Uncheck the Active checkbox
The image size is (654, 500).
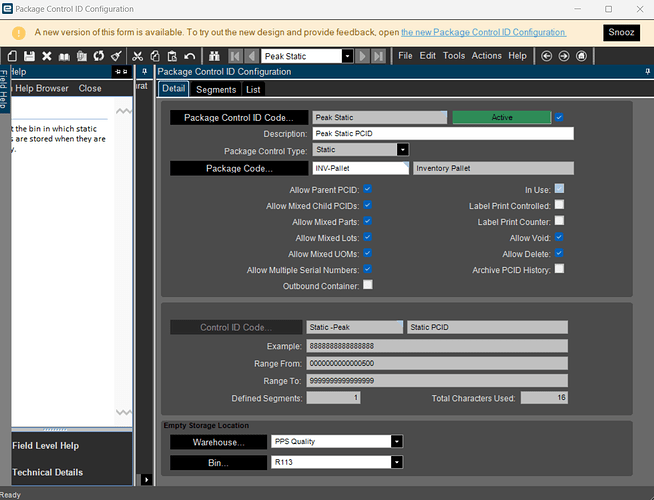pos(559,118)
